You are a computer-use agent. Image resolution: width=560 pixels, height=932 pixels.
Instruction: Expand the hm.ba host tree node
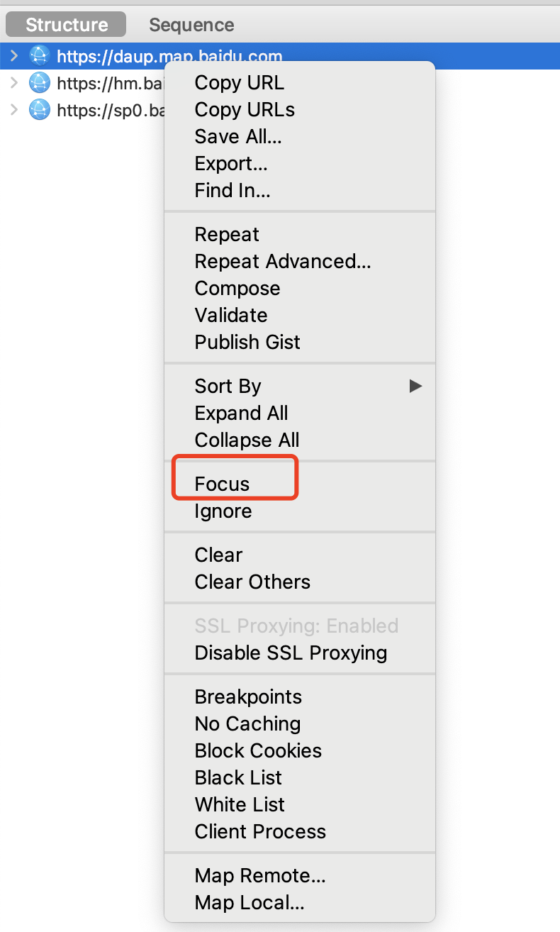point(13,83)
